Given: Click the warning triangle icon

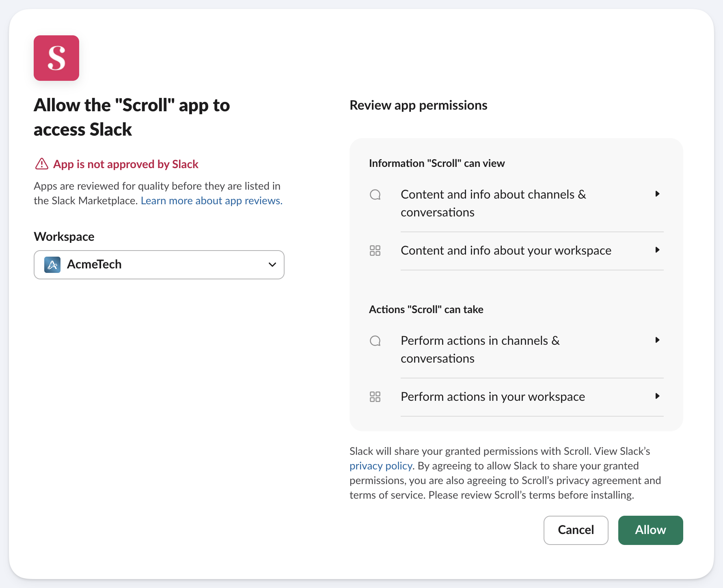Looking at the screenshot, I should pyautogui.click(x=42, y=164).
